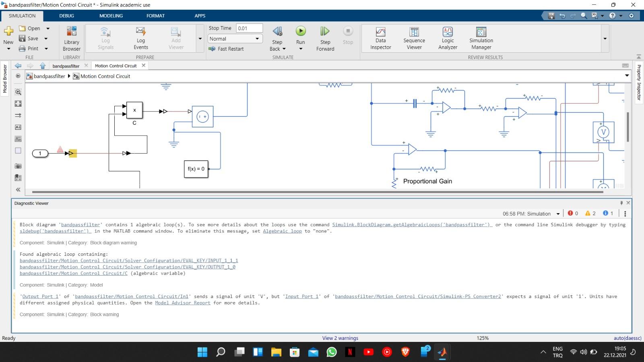
Task: Click the View 2 warnings link
Action: (x=340, y=338)
